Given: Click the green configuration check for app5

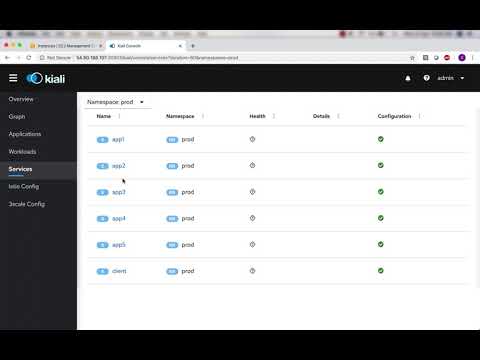Looking at the screenshot, I should coord(381,244).
